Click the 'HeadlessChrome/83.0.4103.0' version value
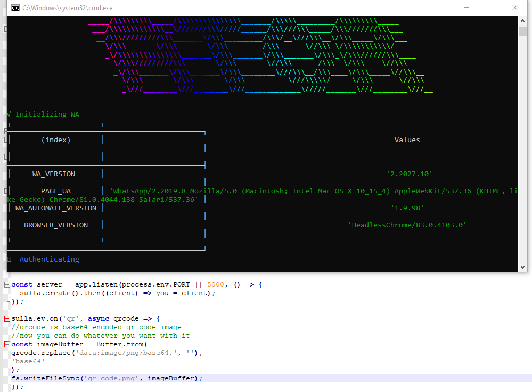Screen dimensions: 532x392 click(407, 225)
